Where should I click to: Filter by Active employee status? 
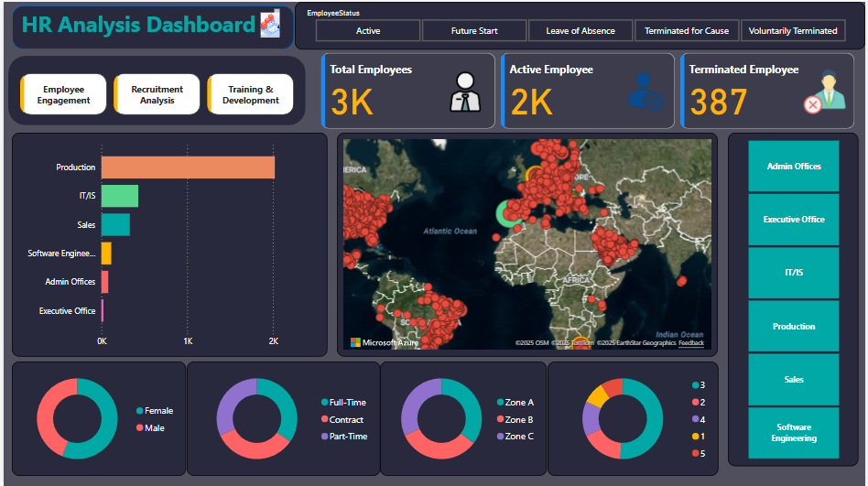click(x=367, y=31)
